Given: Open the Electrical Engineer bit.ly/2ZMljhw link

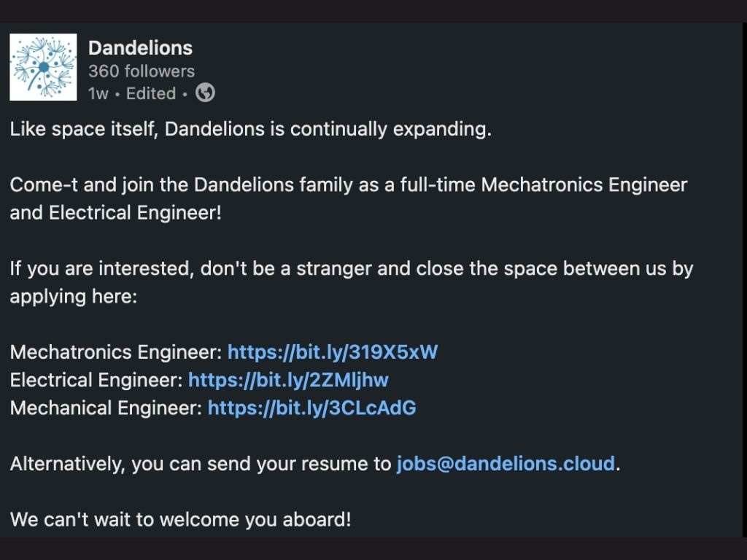Looking at the screenshot, I should [x=288, y=380].
